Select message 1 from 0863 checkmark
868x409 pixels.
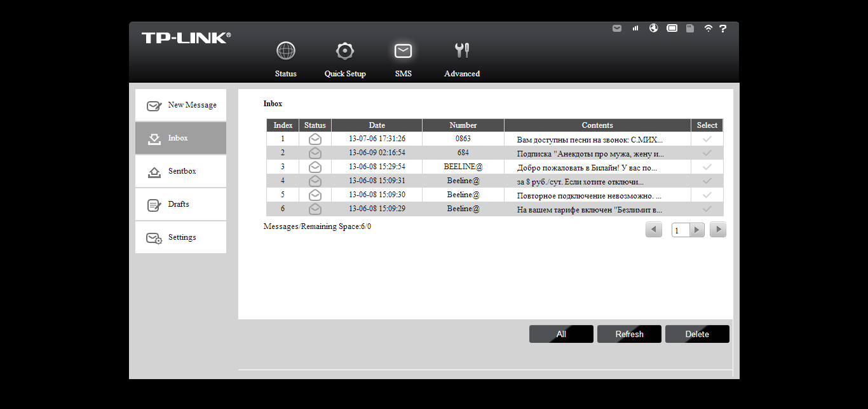(707, 139)
